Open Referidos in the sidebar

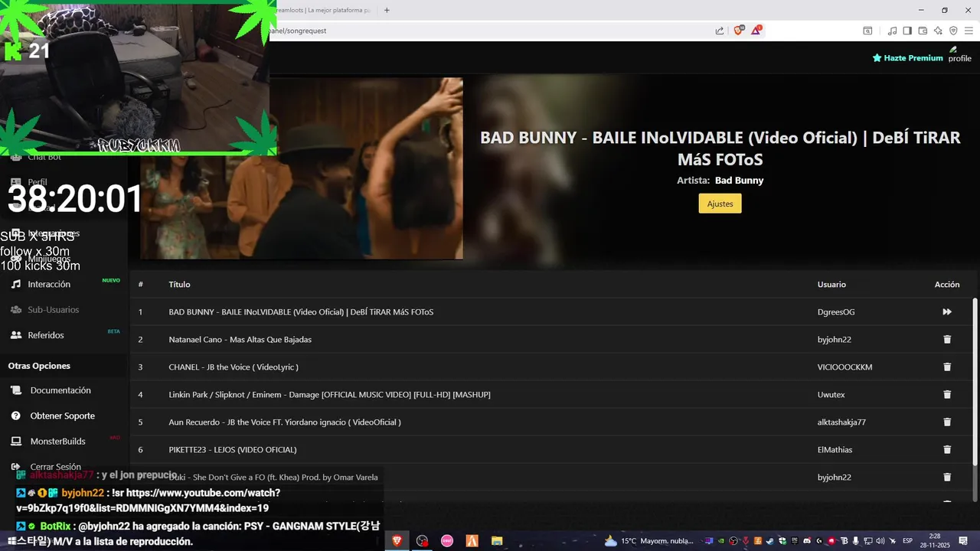point(45,335)
